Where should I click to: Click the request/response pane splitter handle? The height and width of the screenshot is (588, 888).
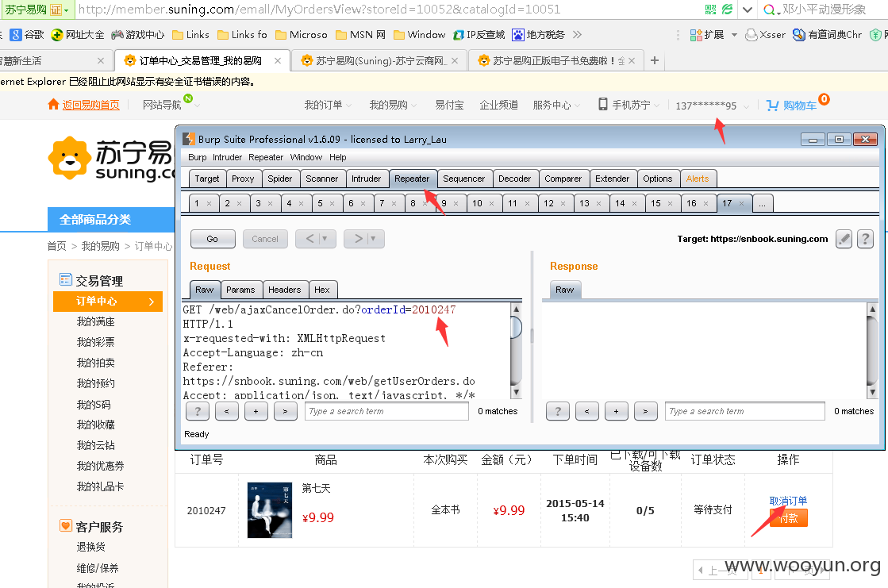click(x=532, y=336)
